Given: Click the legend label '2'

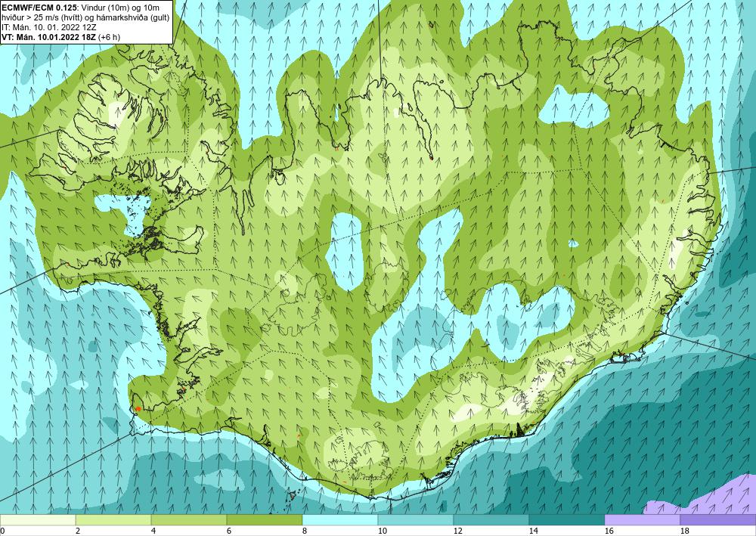Looking at the screenshot, I should (78, 531).
